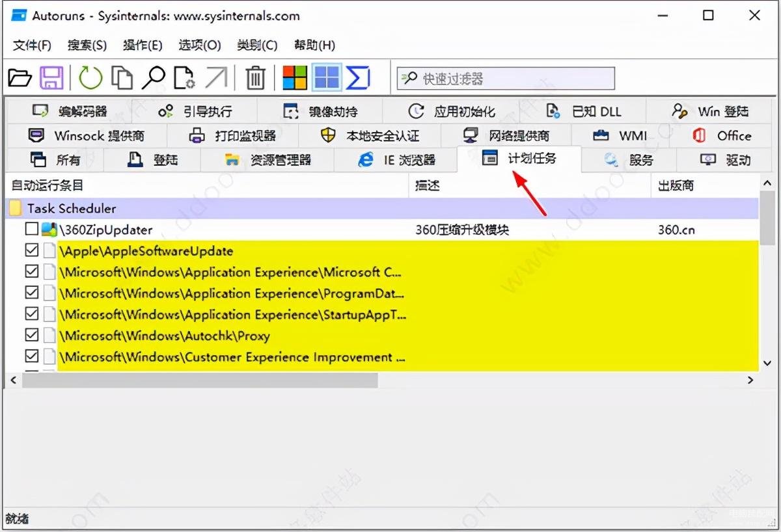Image resolution: width=781 pixels, height=532 pixels.
Task: Click the blue Windows entries filter icon
Action: click(327, 78)
